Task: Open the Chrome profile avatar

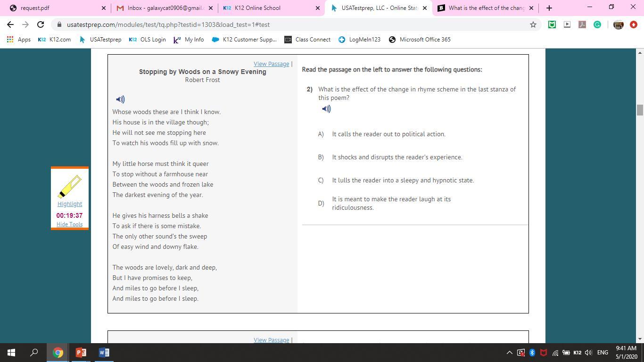Action: click(619, 25)
